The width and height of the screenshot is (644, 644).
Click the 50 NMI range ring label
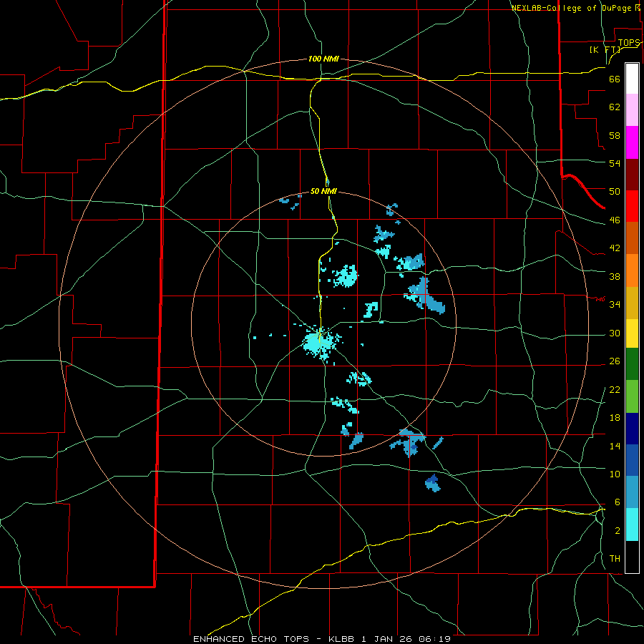(x=323, y=191)
